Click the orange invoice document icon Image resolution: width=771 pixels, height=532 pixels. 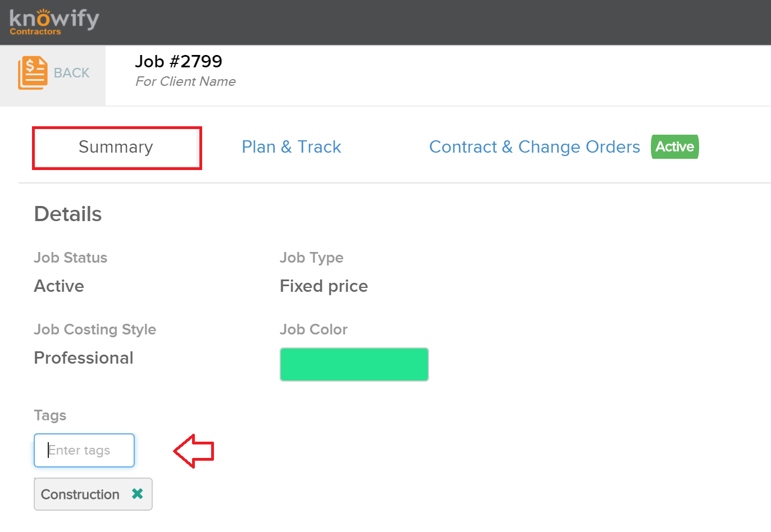(x=33, y=73)
